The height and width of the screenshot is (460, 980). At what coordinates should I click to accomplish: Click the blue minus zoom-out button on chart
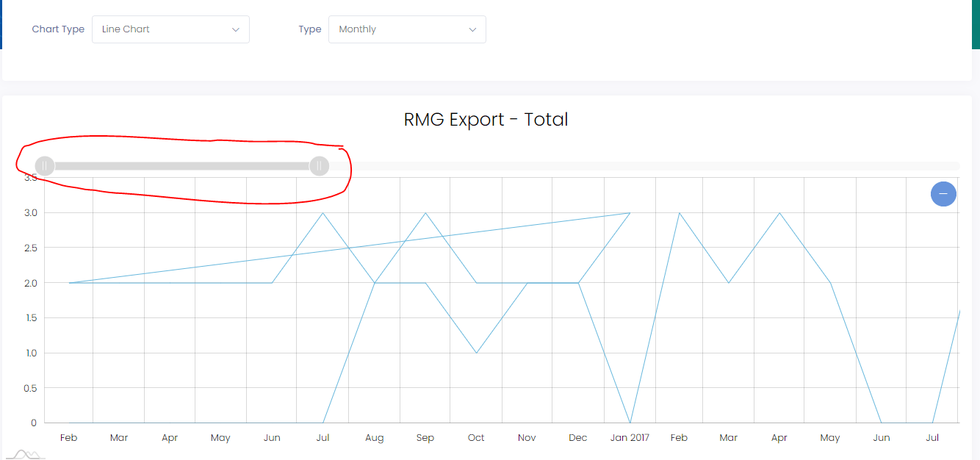click(943, 194)
